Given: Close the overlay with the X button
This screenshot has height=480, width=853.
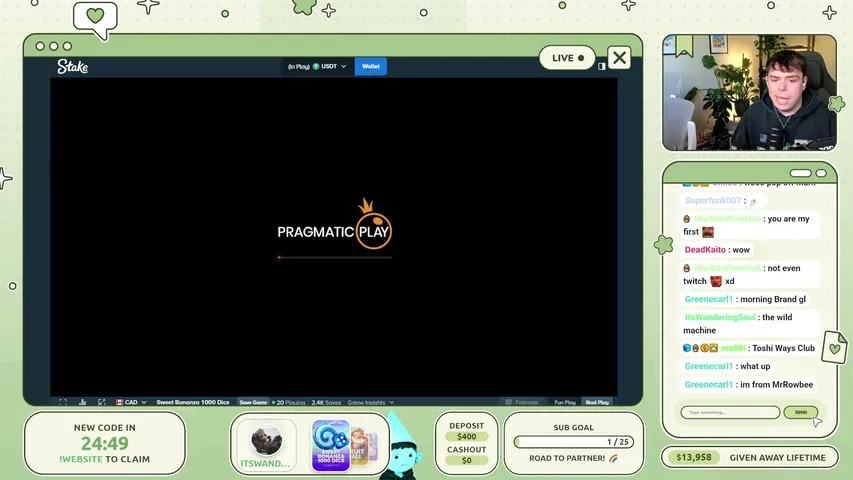Looking at the screenshot, I should [x=619, y=58].
